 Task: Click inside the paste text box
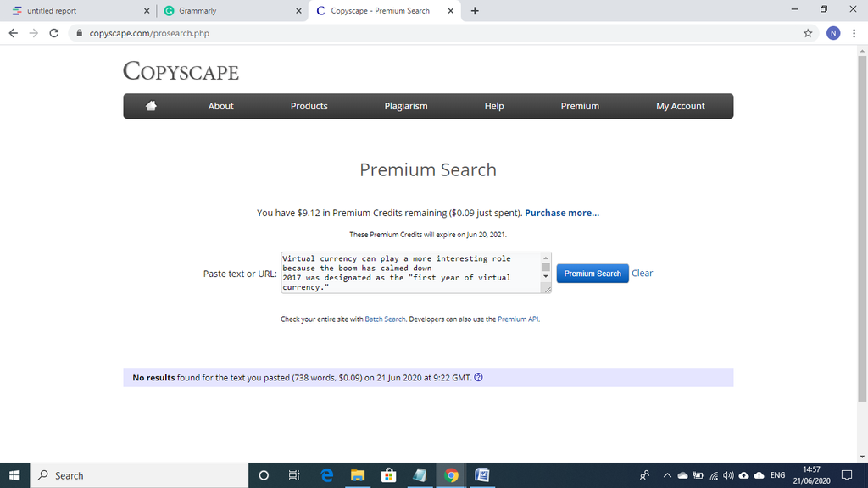coord(409,273)
